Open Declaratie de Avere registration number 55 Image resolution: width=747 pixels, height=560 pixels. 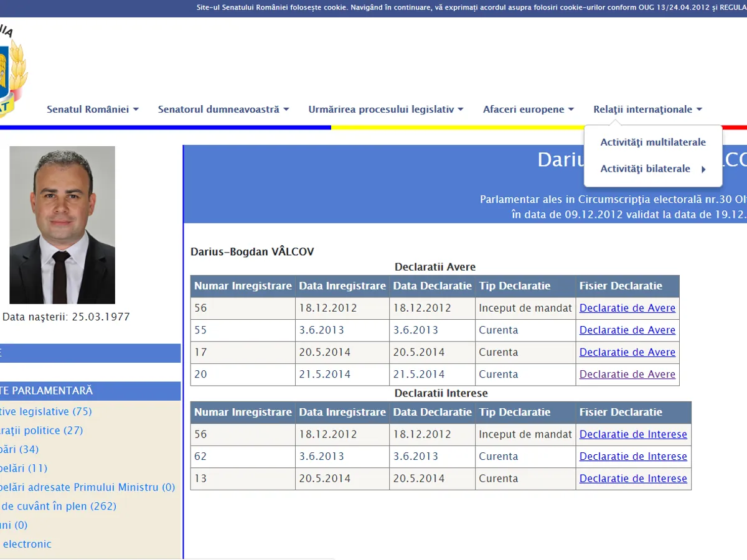click(627, 330)
